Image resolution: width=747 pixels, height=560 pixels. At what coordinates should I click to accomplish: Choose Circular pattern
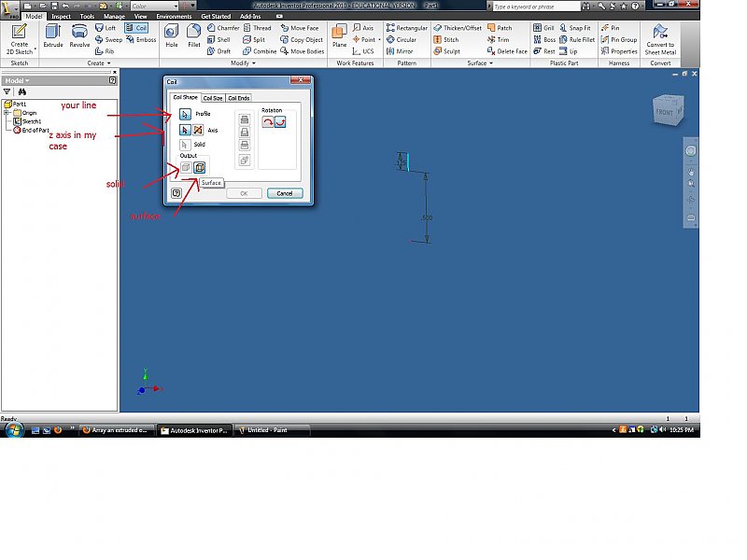[x=402, y=39]
